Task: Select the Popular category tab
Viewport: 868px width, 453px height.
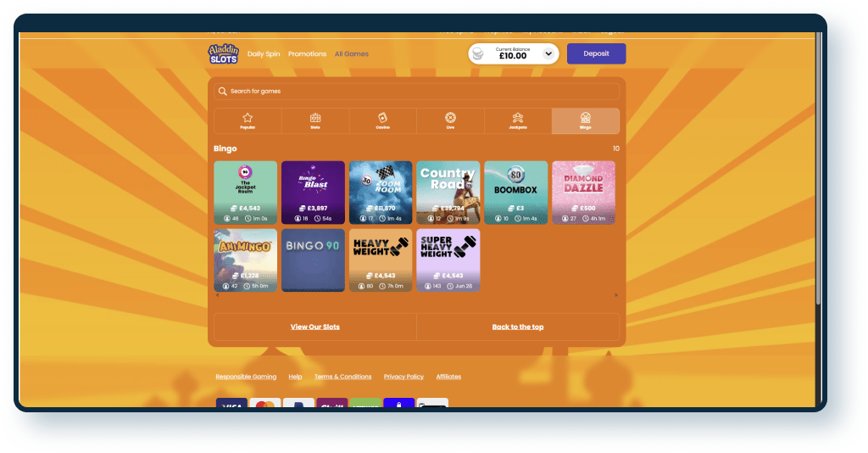Action: point(248,120)
